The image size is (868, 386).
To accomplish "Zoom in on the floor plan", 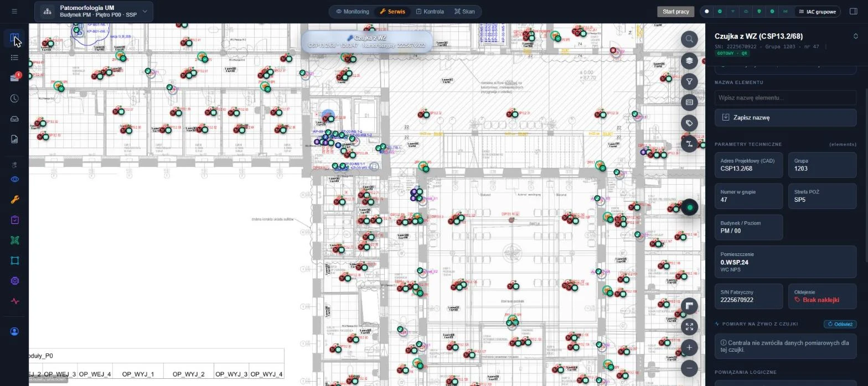I will point(689,347).
